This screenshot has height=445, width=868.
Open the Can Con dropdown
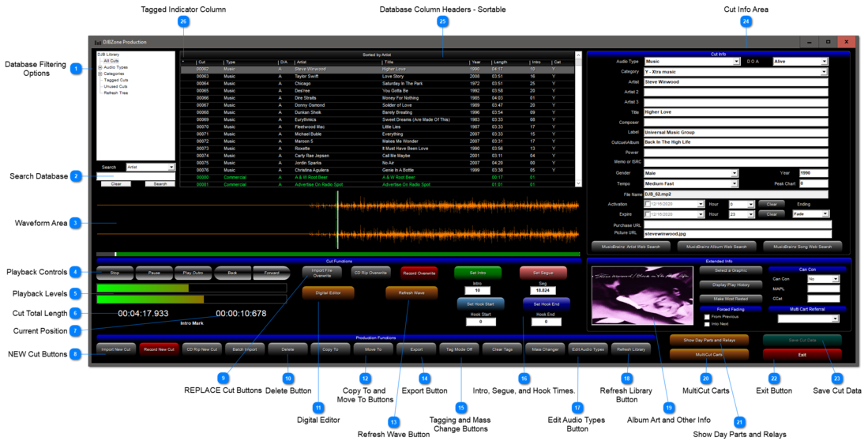(836, 279)
